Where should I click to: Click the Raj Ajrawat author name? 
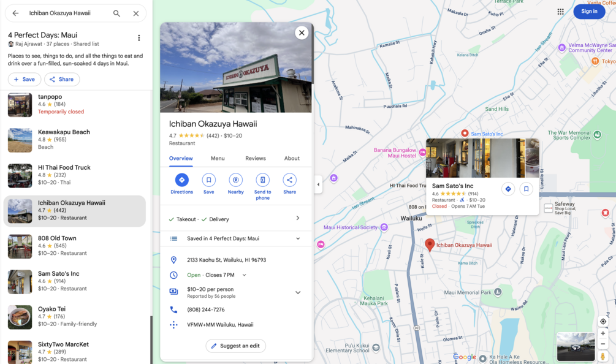point(29,44)
